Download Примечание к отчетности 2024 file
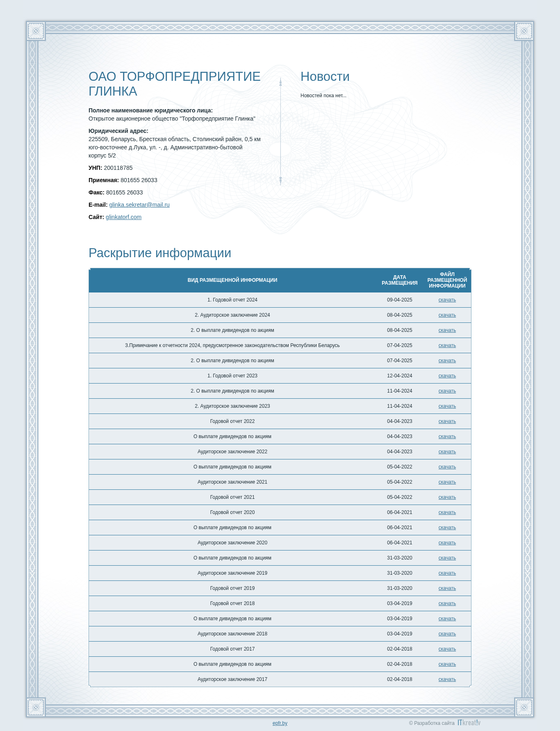The width and height of the screenshot is (560, 731). 447,345
